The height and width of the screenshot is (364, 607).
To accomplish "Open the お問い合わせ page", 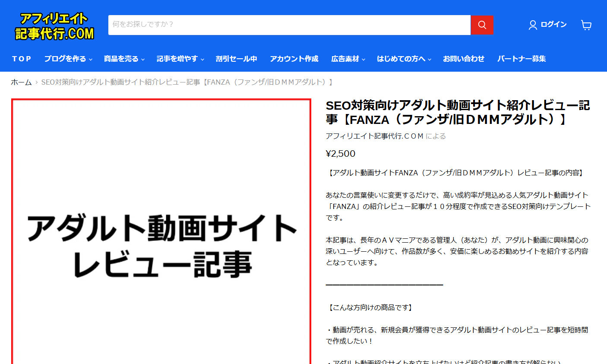I will [x=463, y=59].
